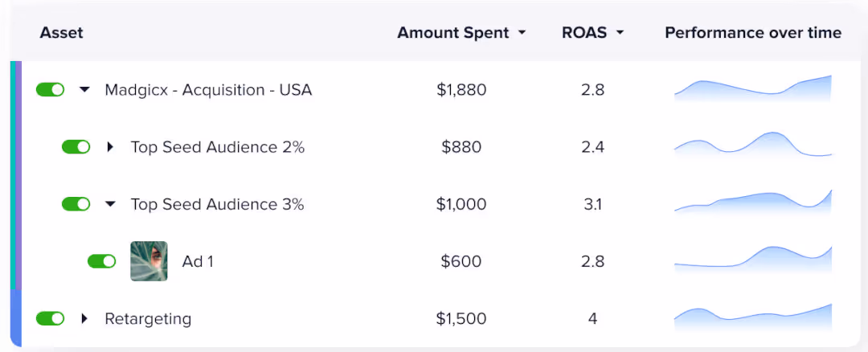This screenshot has width=868, height=352.
Task: Open the ROAS column dropdown
Action: click(620, 33)
